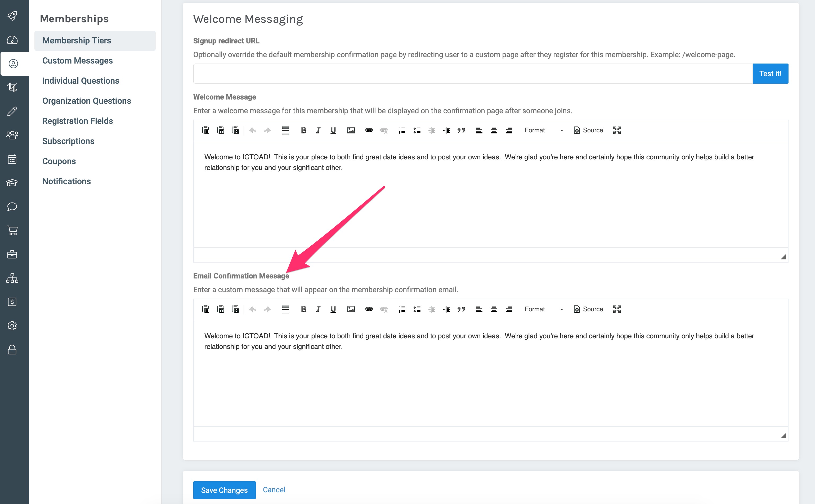Image resolution: width=815 pixels, height=504 pixels.
Task: Toggle Source view in Welcome Message editor
Action: [588, 130]
